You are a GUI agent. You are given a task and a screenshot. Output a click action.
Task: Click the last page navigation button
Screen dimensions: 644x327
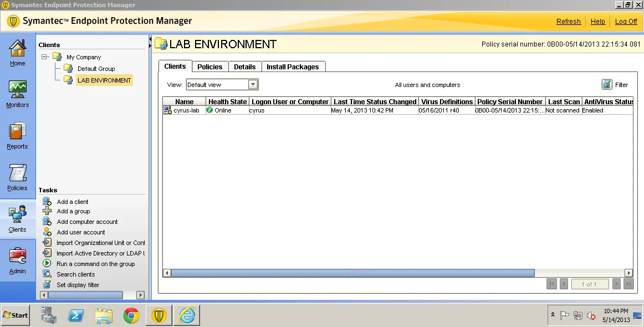pyautogui.click(x=628, y=284)
